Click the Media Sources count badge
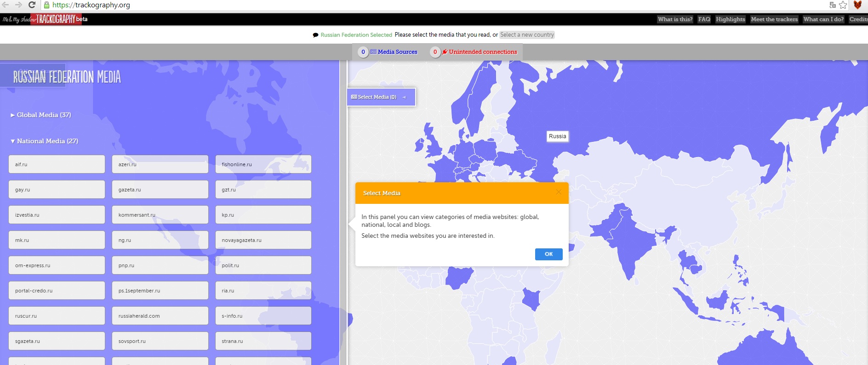This screenshot has width=868, height=365. [363, 52]
